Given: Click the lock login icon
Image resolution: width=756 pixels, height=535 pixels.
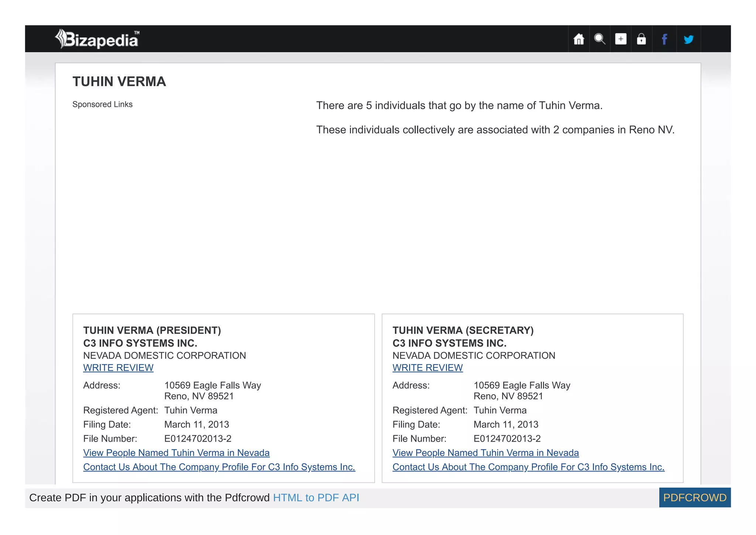Looking at the screenshot, I should [642, 39].
